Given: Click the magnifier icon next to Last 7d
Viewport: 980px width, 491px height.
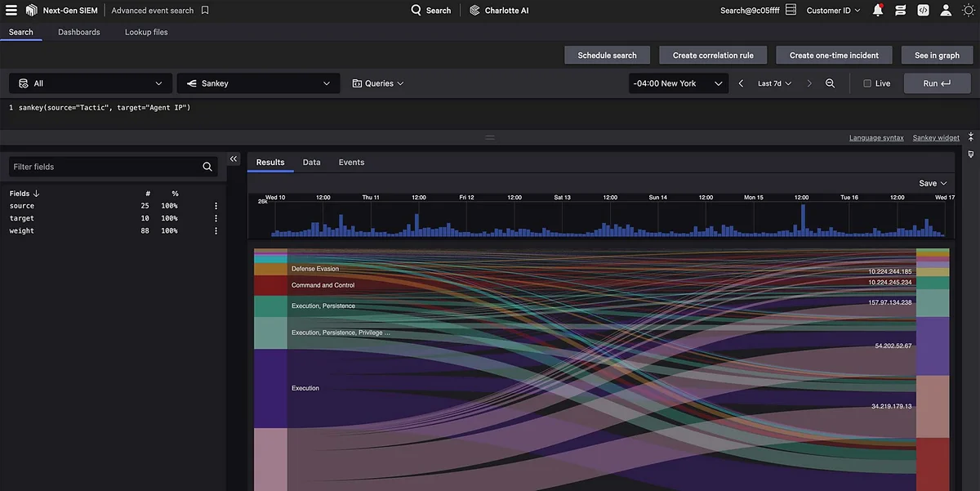Looking at the screenshot, I should pyautogui.click(x=829, y=83).
